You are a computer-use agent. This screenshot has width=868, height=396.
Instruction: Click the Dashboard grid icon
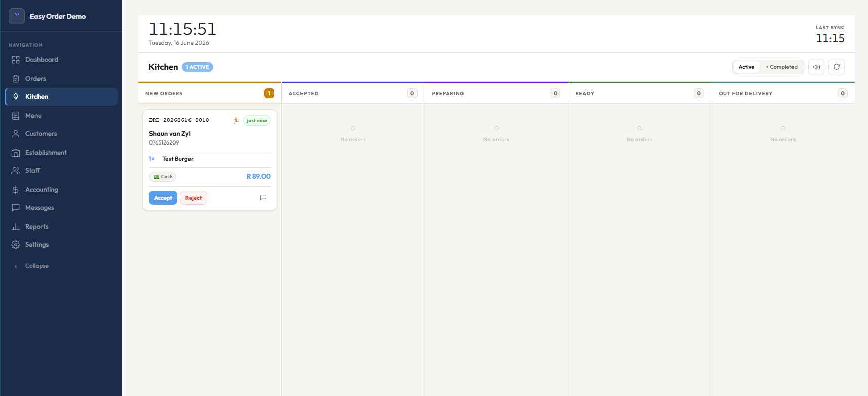16,60
